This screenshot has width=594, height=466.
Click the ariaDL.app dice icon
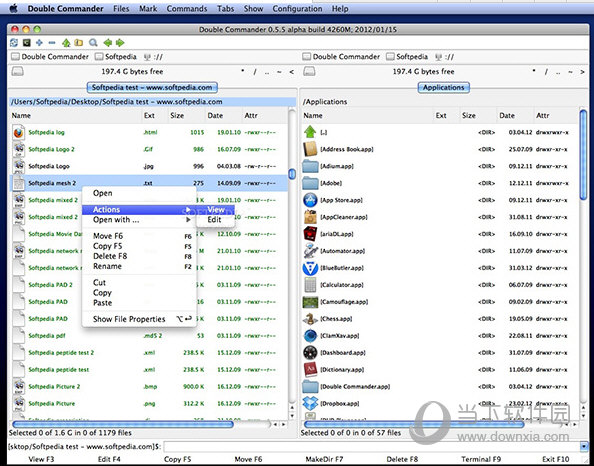[310, 234]
